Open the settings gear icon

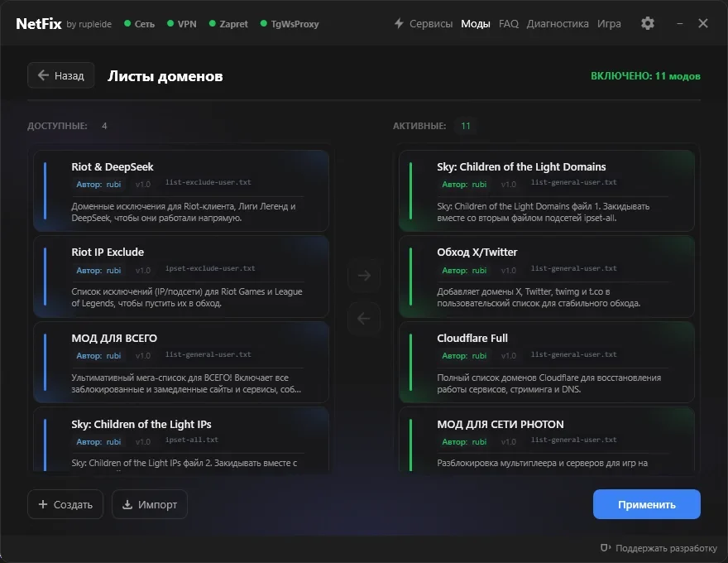(x=648, y=23)
